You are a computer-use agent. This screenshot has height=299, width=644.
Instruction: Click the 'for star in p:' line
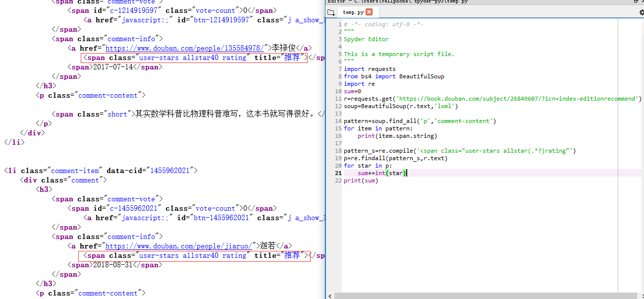tap(368, 166)
